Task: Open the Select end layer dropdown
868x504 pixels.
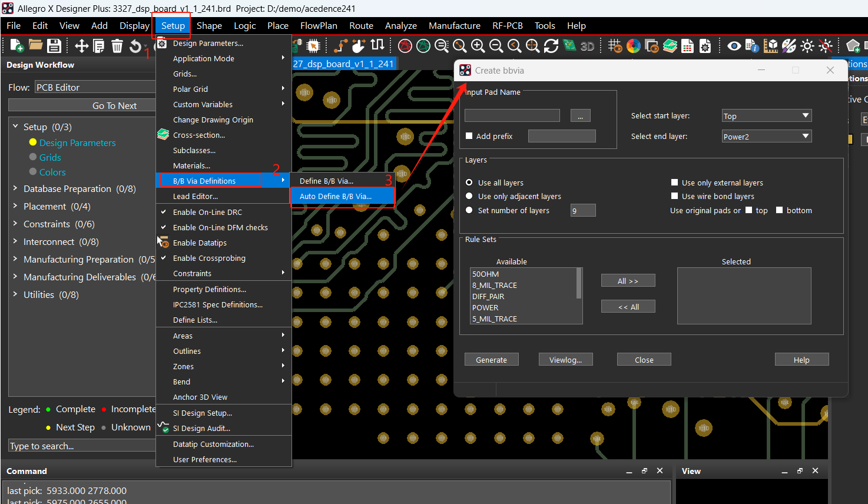Action: point(767,137)
